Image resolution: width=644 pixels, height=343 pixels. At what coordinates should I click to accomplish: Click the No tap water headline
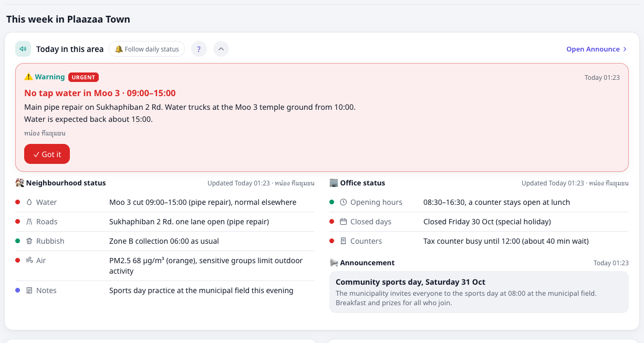coord(100,93)
